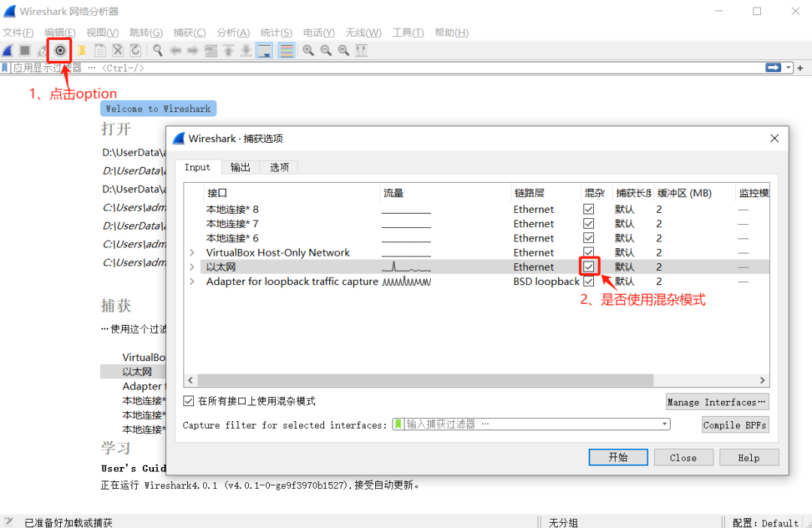Viewport: 812px width, 528px height.
Task: Click horizontal scrollbar left arrow in interface list
Action: coord(190,381)
